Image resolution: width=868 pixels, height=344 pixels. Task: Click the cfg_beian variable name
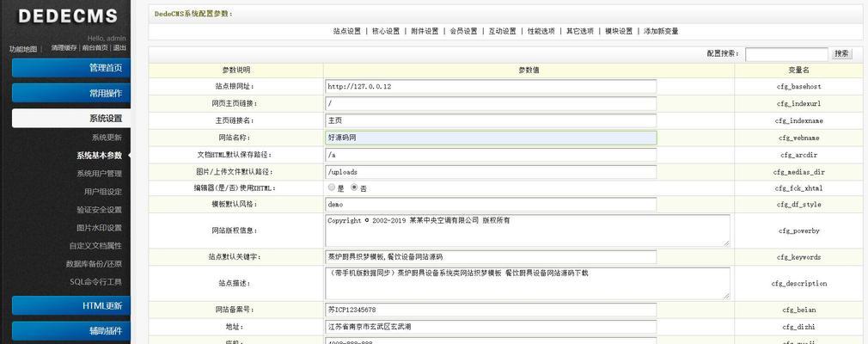click(x=798, y=310)
